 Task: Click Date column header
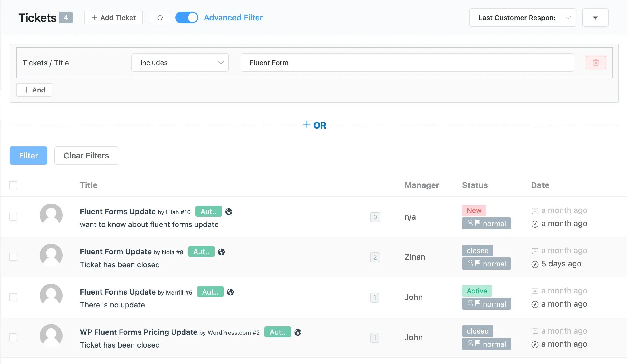pyautogui.click(x=540, y=185)
